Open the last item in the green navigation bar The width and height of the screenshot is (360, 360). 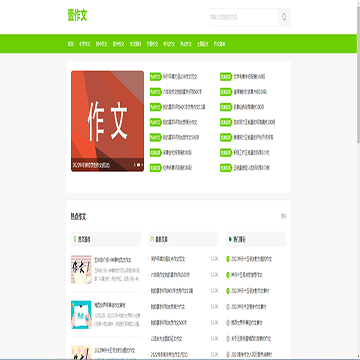pos(219,44)
